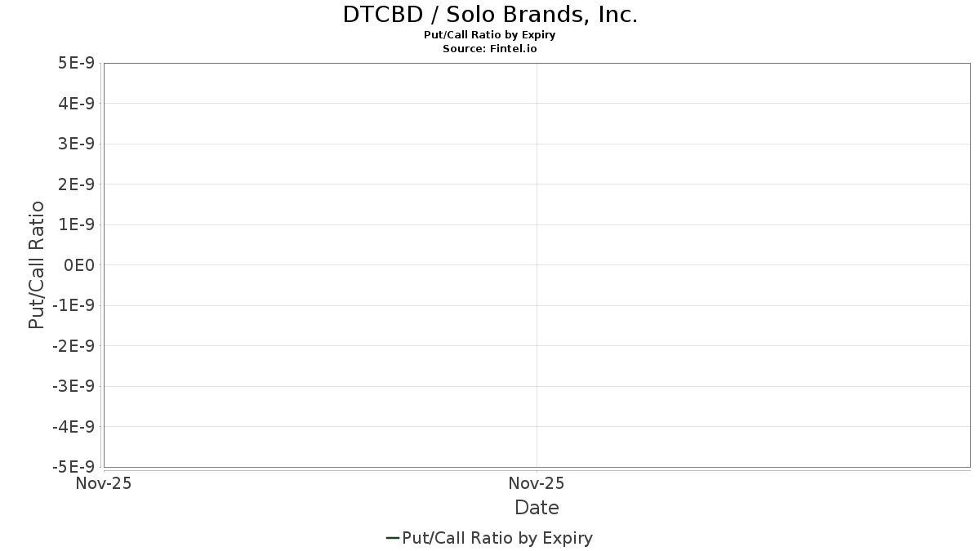
Task: Click the vertical Put/Call Ratio axis title
Action: [x=37, y=265]
